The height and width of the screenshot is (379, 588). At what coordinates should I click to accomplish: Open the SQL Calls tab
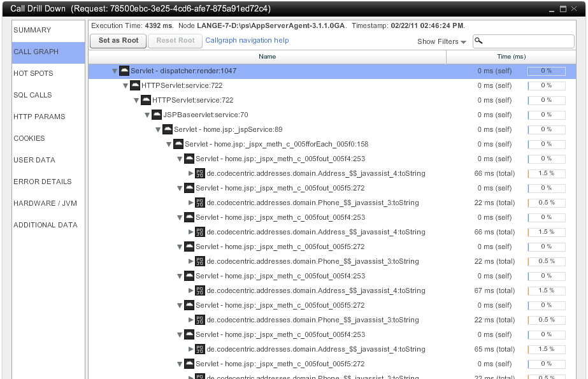[x=33, y=95]
